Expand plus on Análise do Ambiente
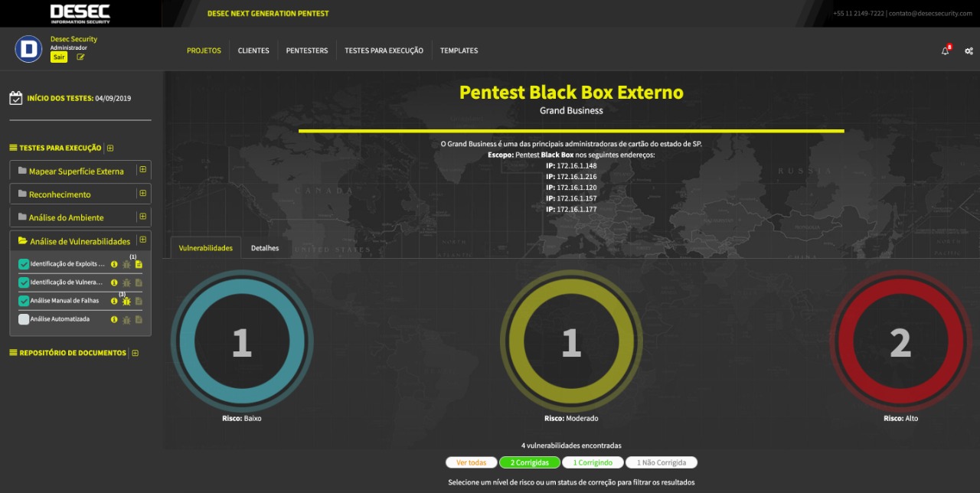The image size is (980, 493). point(142,216)
